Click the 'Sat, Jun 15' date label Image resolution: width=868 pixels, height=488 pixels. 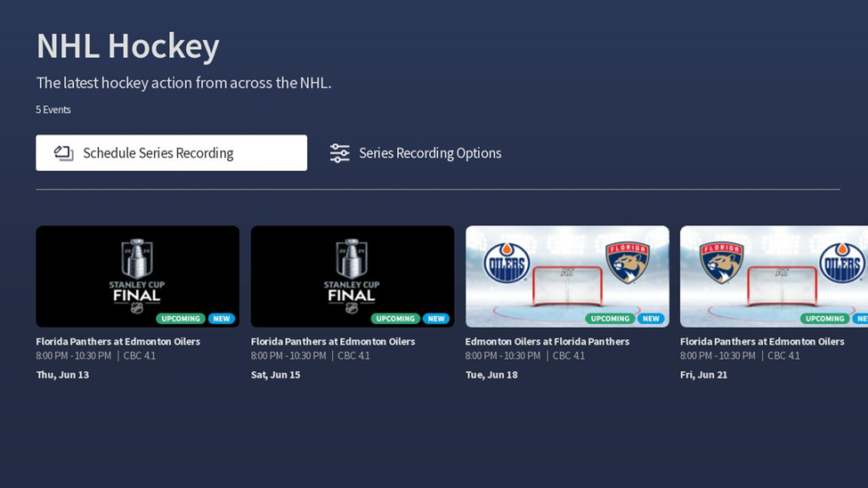coord(275,374)
